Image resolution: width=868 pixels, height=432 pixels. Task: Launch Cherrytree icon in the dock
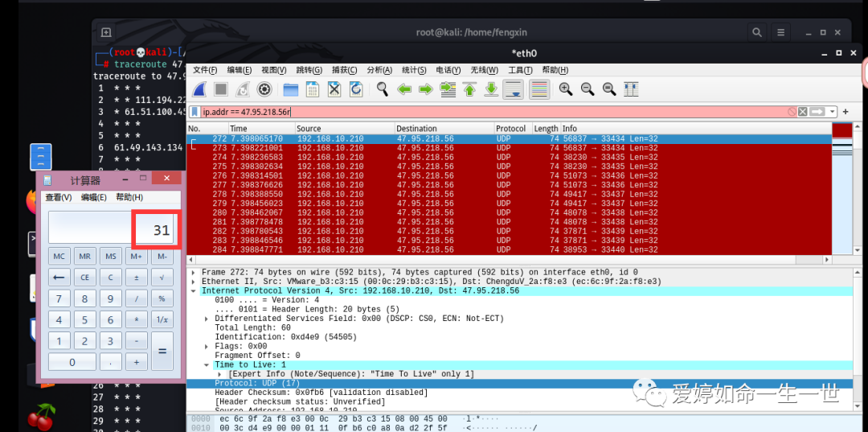point(42,416)
